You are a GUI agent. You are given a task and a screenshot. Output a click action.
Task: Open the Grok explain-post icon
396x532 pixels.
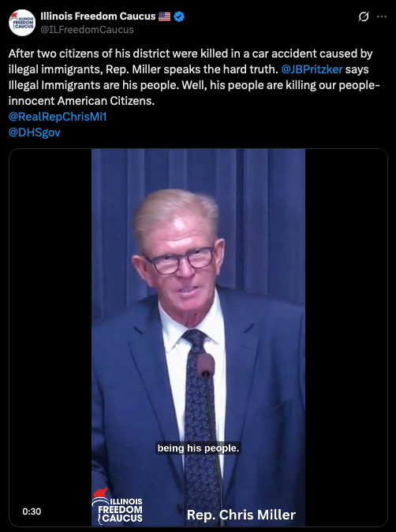(x=364, y=17)
